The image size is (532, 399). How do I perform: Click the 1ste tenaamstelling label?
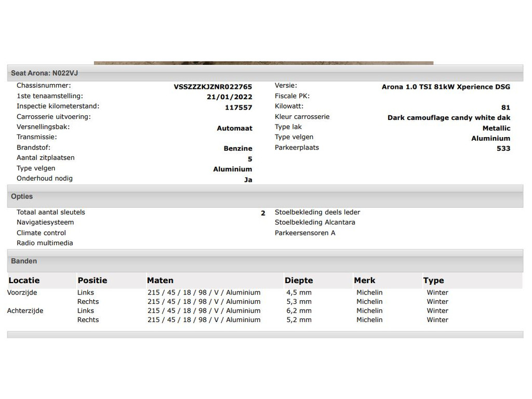(x=50, y=96)
